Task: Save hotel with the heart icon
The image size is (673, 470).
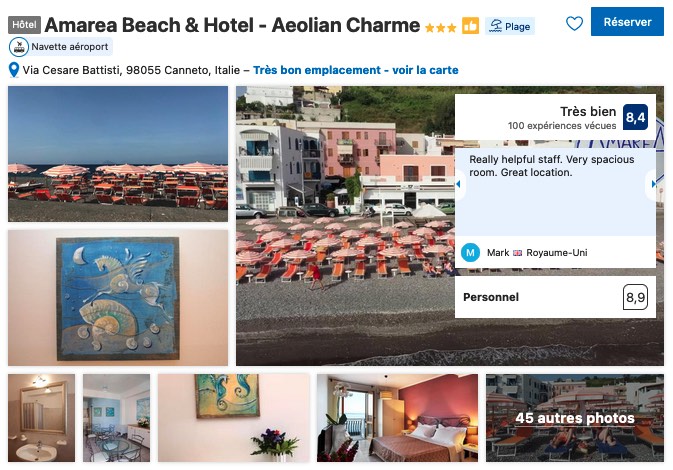Action: click(x=574, y=23)
